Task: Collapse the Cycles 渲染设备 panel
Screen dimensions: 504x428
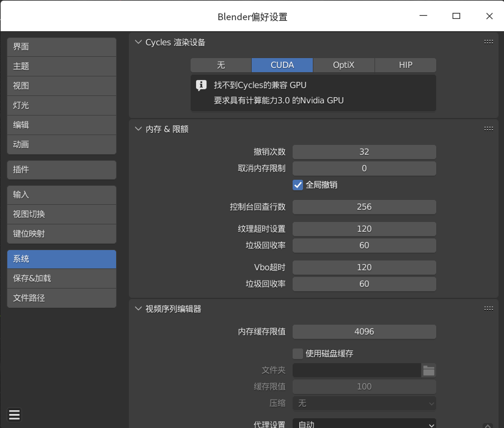Action: tap(138, 42)
